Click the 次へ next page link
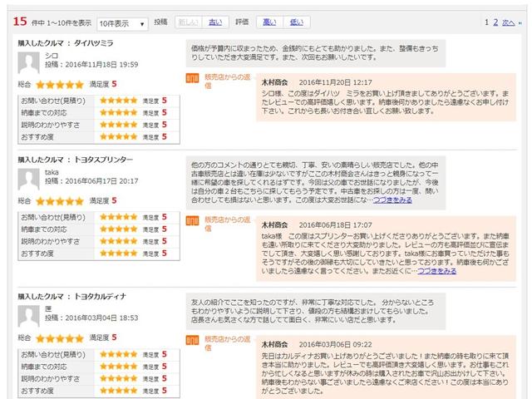532x399 pixels. coord(508,22)
